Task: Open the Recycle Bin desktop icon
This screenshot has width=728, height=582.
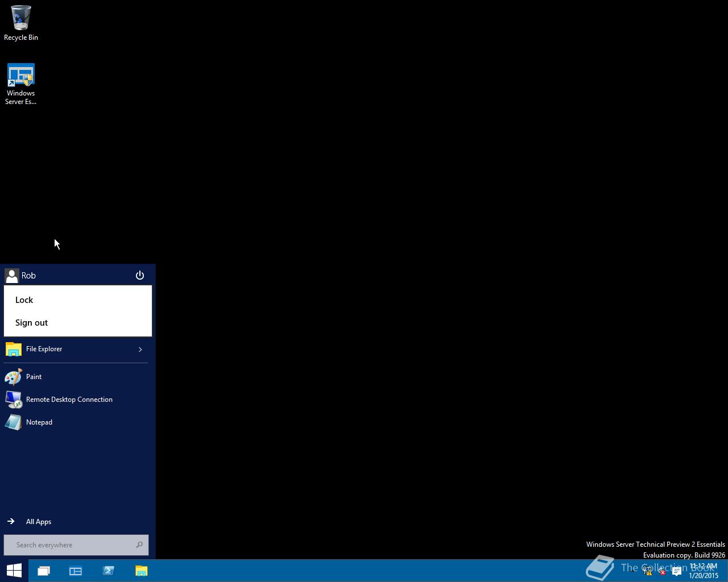Action: pyautogui.click(x=21, y=23)
